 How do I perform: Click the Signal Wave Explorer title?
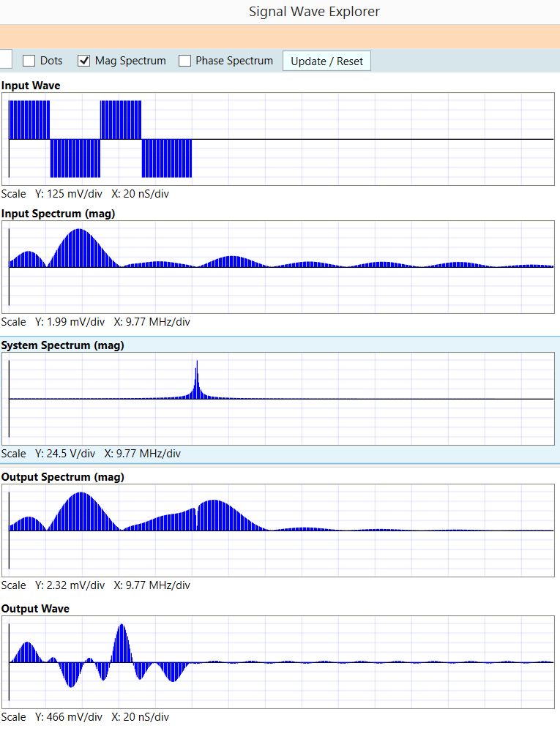pyautogui.click(x=314, y=12)
